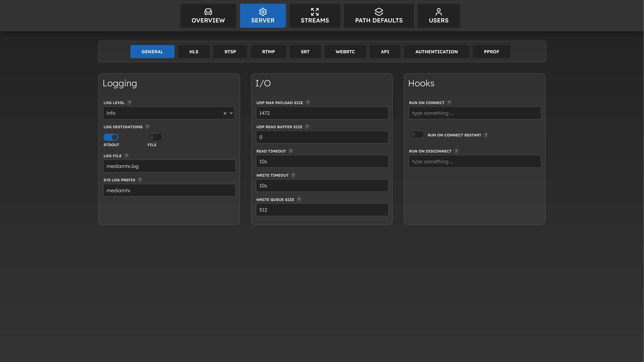Click the help icon beside Log Level
The width and height of the screenshot is (644, 362).
pyautogui.click(x=129, y=102)
